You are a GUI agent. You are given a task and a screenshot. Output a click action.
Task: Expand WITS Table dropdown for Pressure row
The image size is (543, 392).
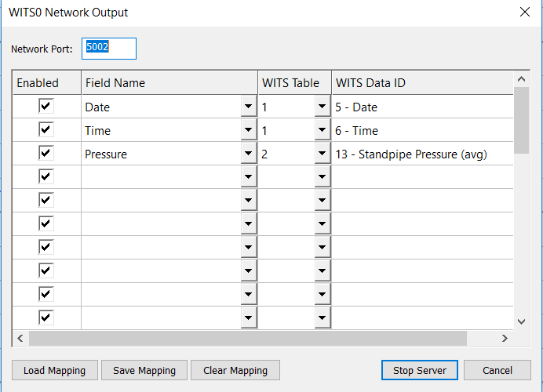point(322,154)
